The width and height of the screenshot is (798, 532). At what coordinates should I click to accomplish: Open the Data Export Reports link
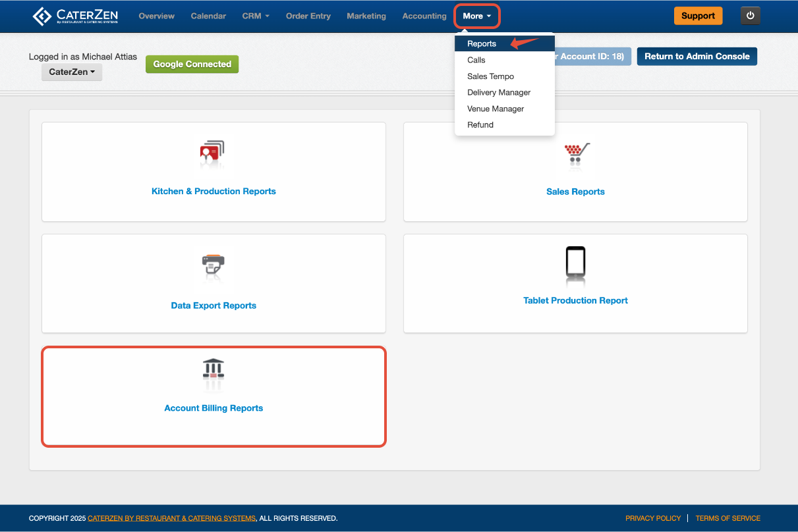tap(214, 306)
